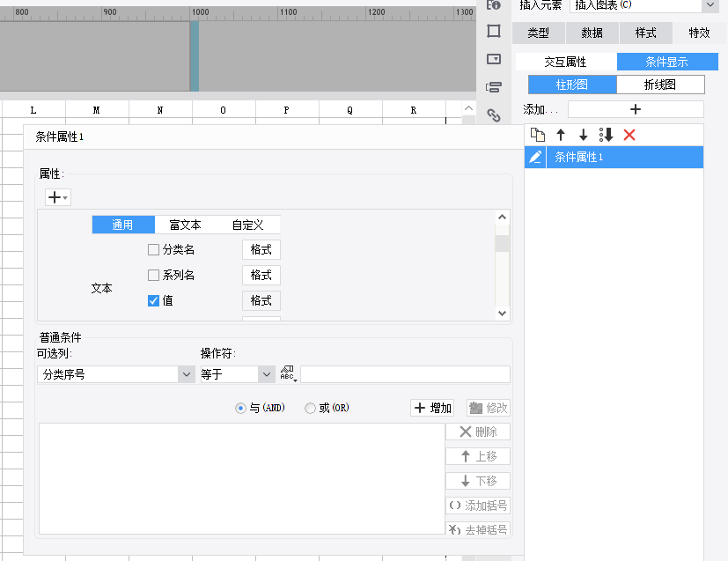Open the 特效 tab
This screenshot has height=561, width=728.
(699, 33)
